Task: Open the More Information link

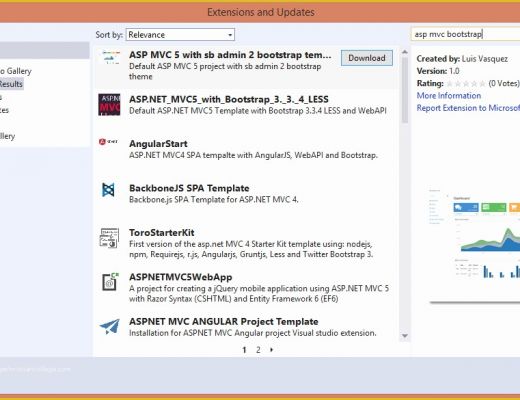Action: click(449, 96)
